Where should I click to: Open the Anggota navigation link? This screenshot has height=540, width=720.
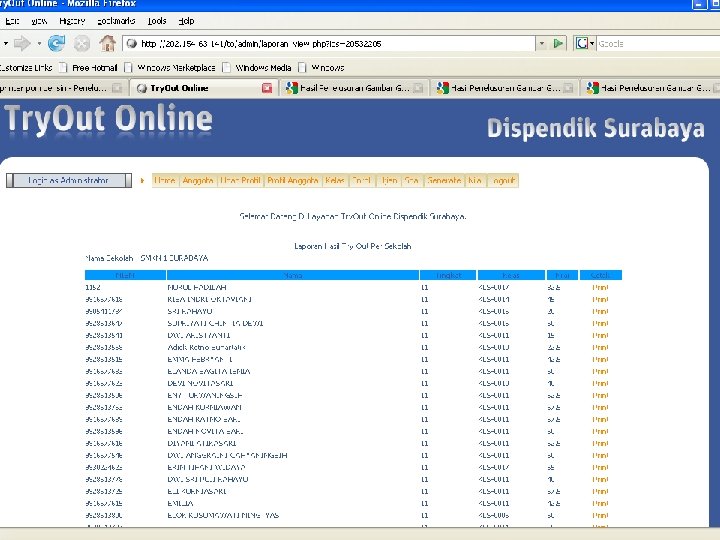click(x=198, y=180)
